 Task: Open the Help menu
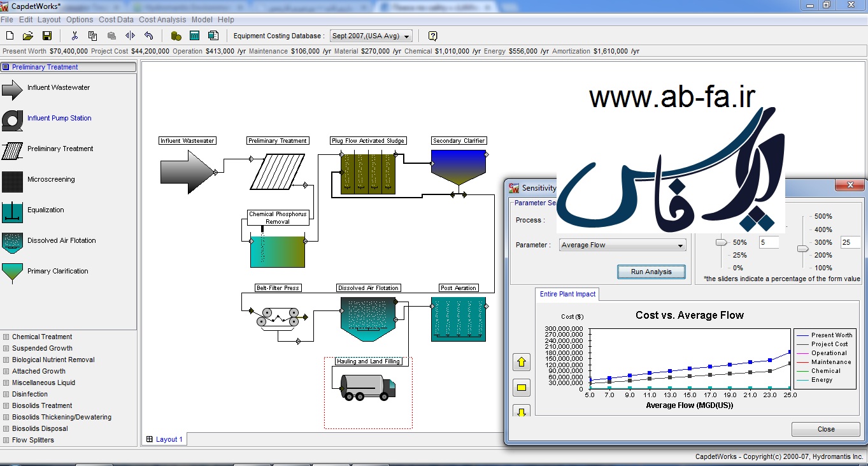pos(226,20)
